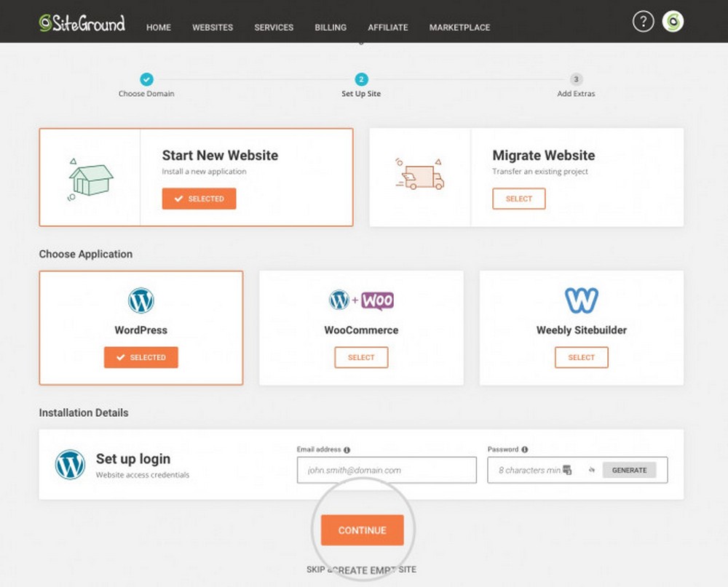Click the password manager icon in password field
The image size is (728, 587).
tap(567, 470)
